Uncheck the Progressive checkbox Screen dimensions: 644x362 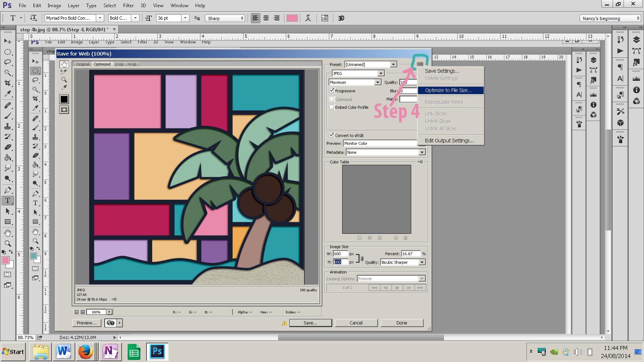332,91
